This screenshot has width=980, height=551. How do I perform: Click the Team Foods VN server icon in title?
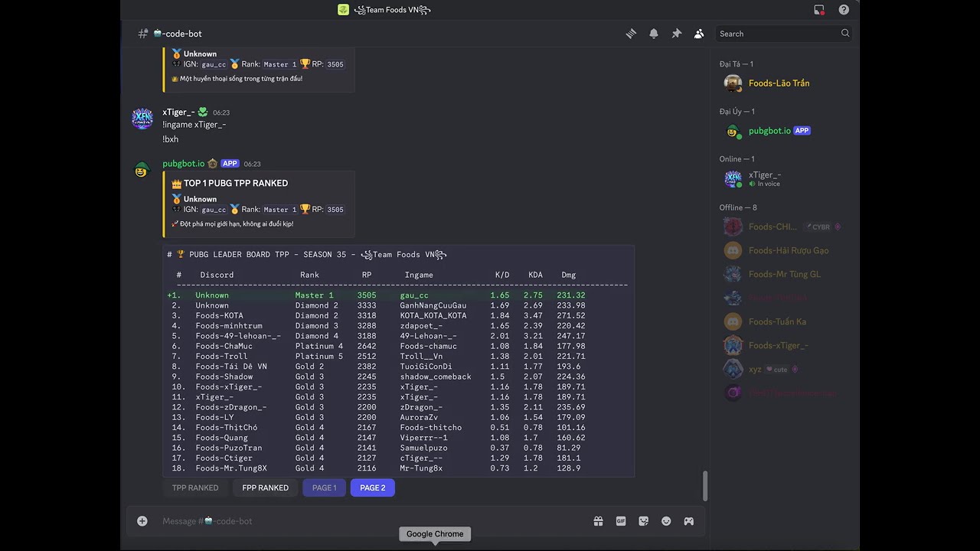(x=343, y=10)
